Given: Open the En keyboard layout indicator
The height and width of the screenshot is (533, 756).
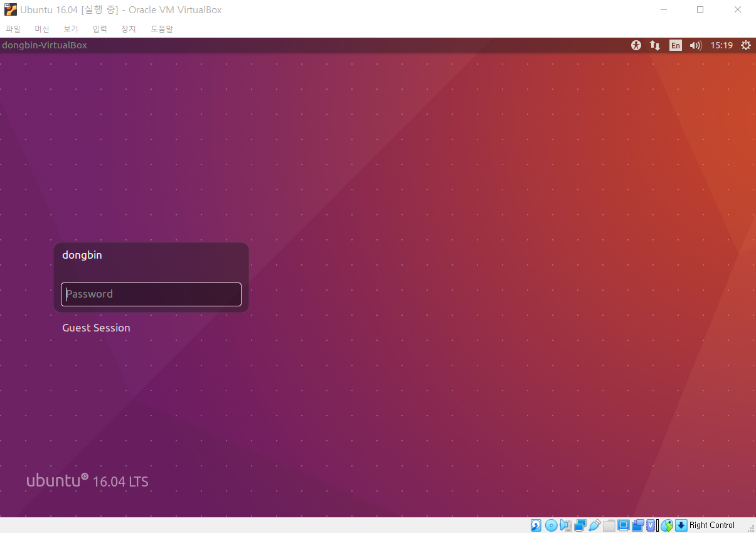Looking at the screenshot, I should pyautogui.click(x=675, y=45).
